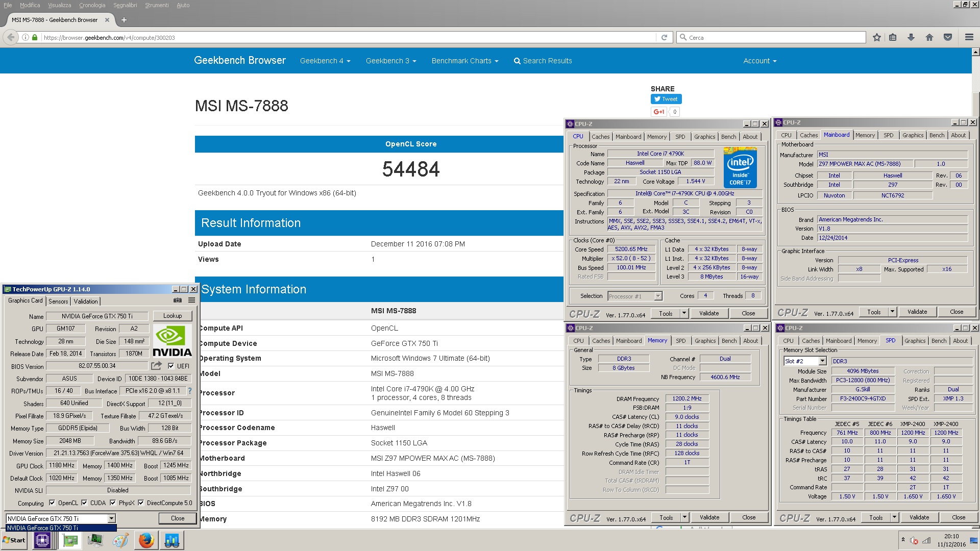The image size is (980, 551).
Task: Open the Firefox bookmarks list icon
Action: click(x=893, y=37)
